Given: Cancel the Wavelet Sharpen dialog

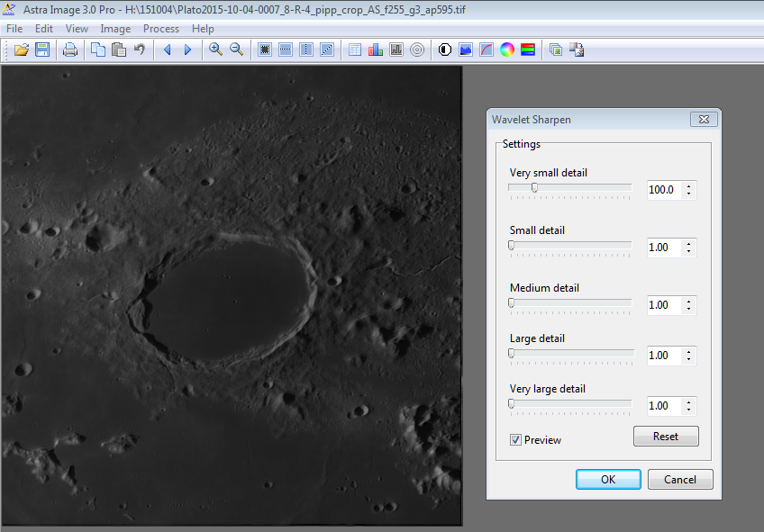Looking at the screenshot, I should 680,480.
